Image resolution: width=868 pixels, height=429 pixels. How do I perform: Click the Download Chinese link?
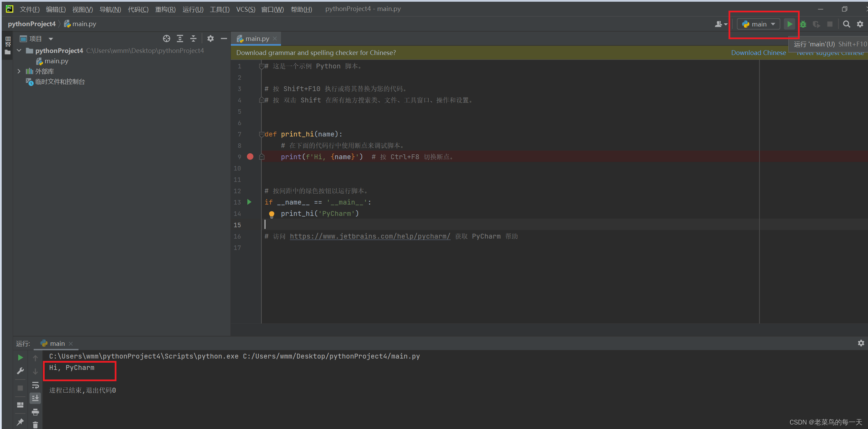pyautogui.click(x=758, y=53)
